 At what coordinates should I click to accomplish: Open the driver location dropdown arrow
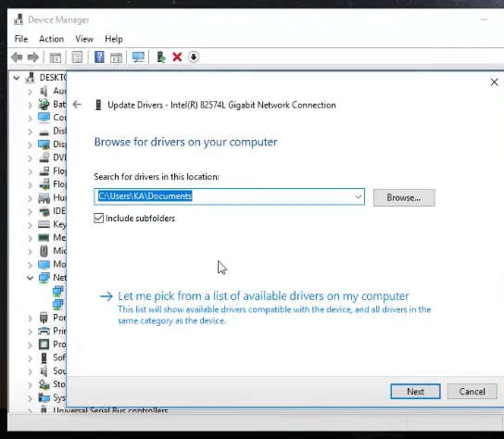[358, 196]
